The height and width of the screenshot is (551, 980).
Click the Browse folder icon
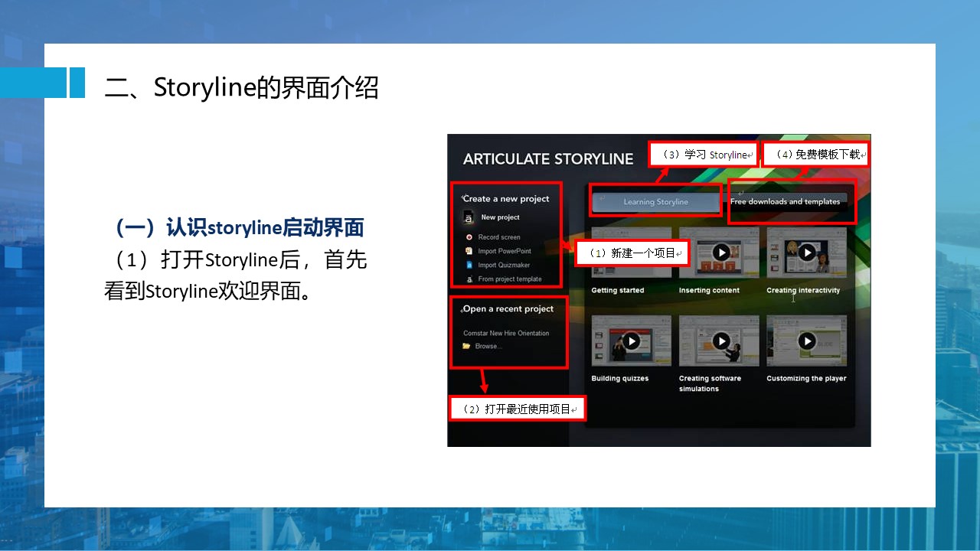pos(466,347)
